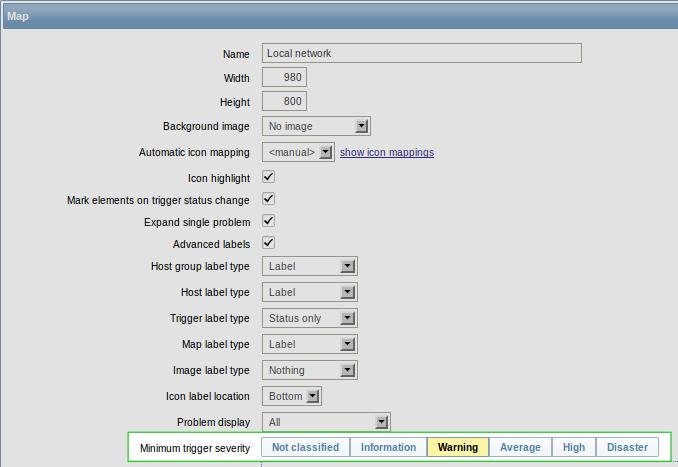
Task: Set minimum trigger severity to Average
Action: pyautogui.click(x=520, y=448)
